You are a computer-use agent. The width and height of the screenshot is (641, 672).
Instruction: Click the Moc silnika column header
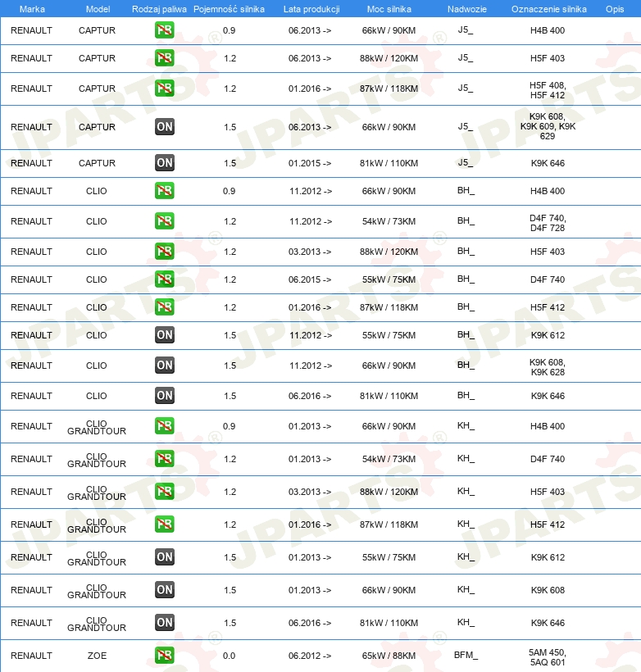(389, 9)
